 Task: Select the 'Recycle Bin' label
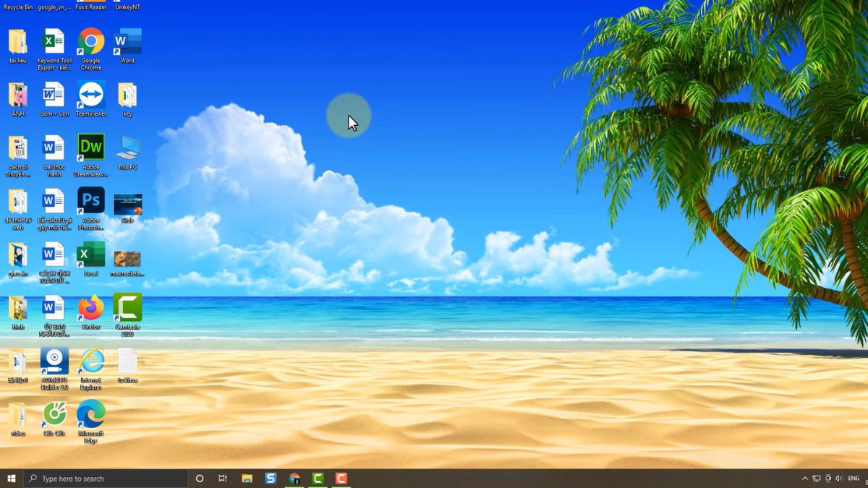pos(18,7)
